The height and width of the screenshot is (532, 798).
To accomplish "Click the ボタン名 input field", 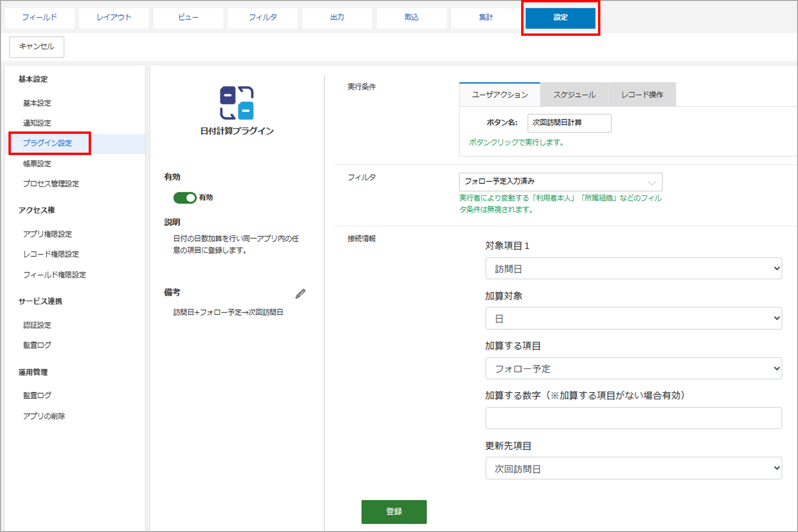I will point(569,123).
